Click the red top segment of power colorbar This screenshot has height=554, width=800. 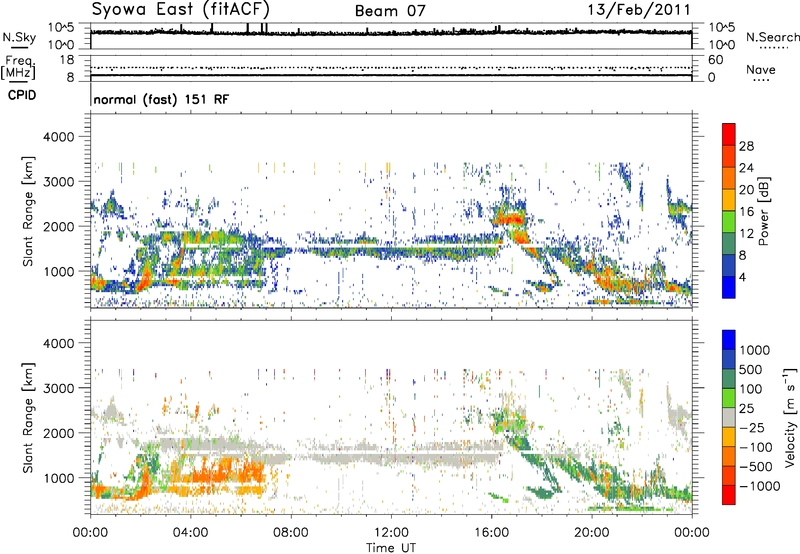729,134
